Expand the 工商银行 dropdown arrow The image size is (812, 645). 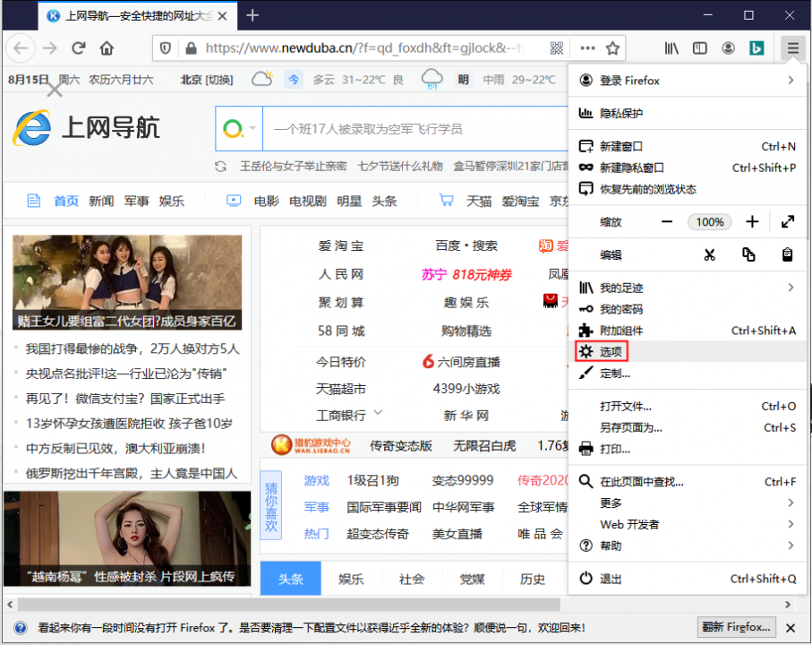378,413
